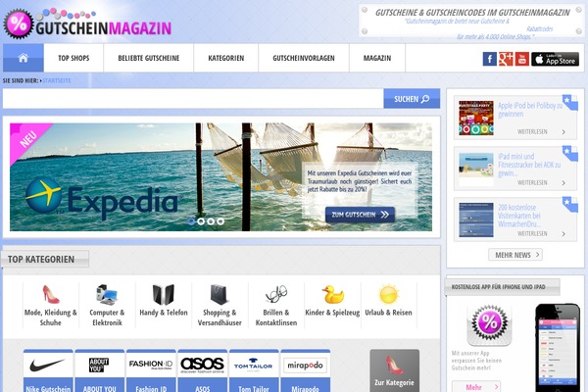This screenshot has height=392, width=588.
Task: Click the Tom Tailor logo tile
Action: coord(254,365)
